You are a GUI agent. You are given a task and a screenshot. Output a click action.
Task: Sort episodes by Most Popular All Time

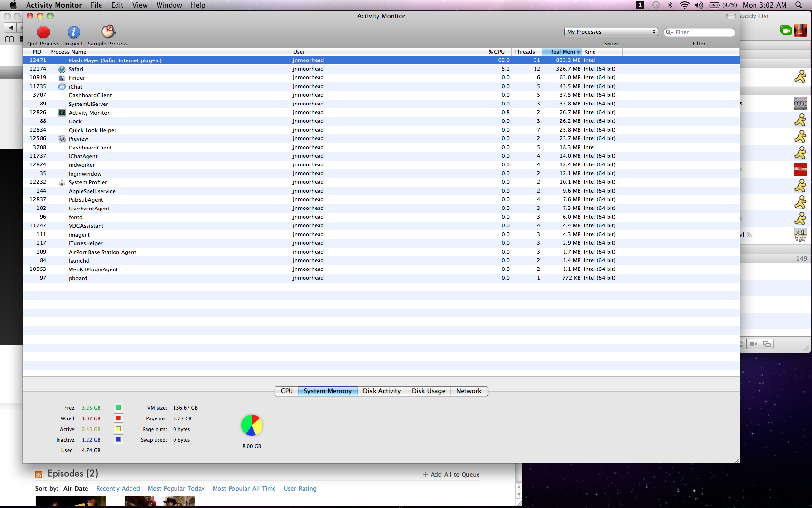click(x=244, y=489)
